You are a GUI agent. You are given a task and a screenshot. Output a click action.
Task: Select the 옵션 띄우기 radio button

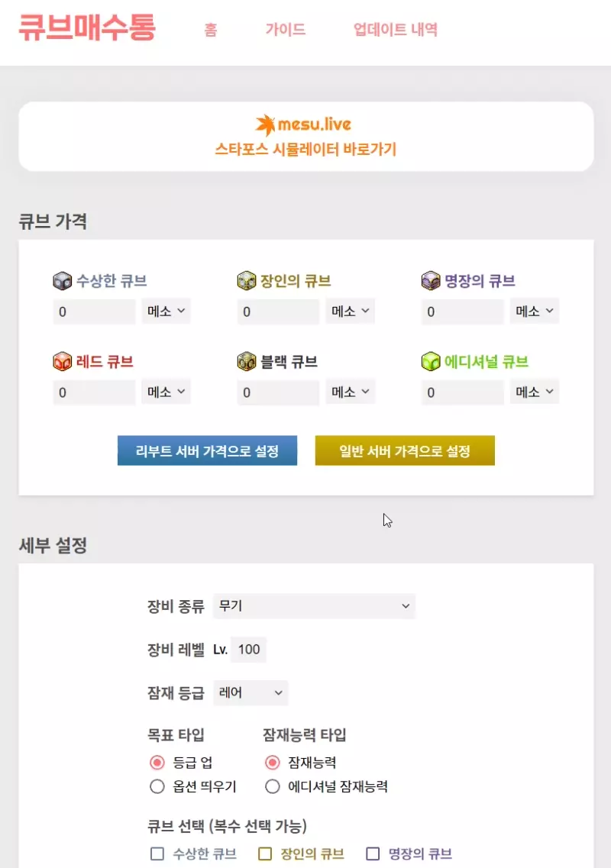click(157, 786)
